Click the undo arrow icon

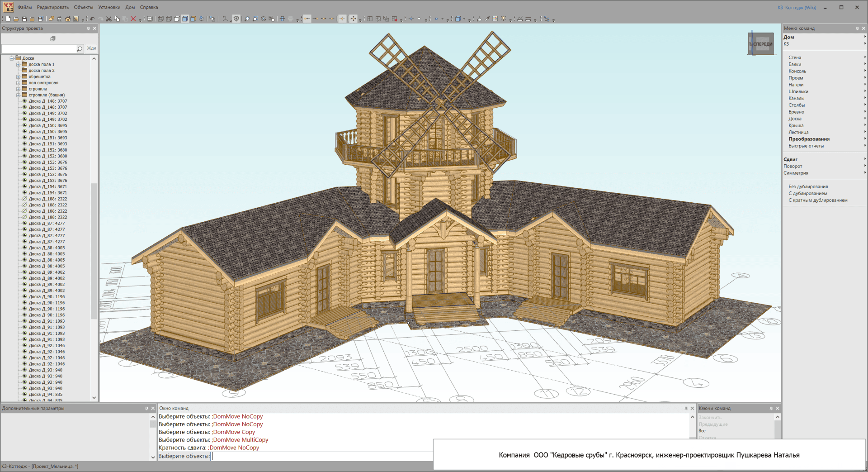(92, 19)
